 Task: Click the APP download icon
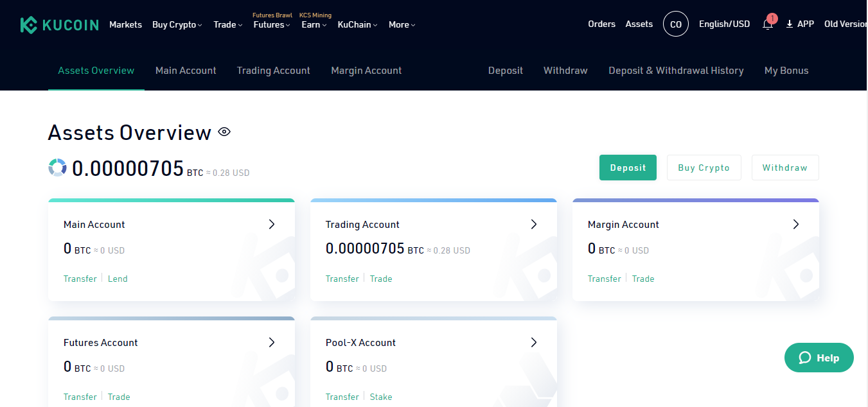click(x=790, y=24)
